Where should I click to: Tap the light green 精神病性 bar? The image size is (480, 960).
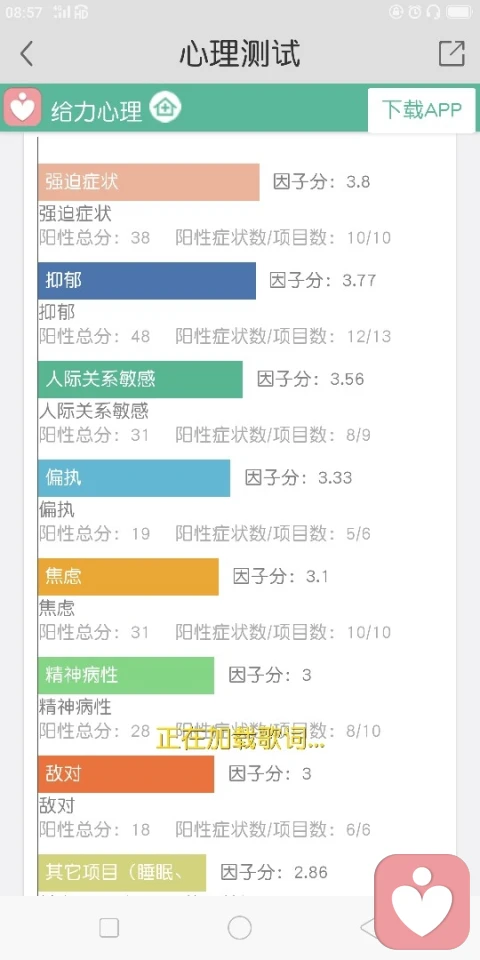[x=126, y=675]
